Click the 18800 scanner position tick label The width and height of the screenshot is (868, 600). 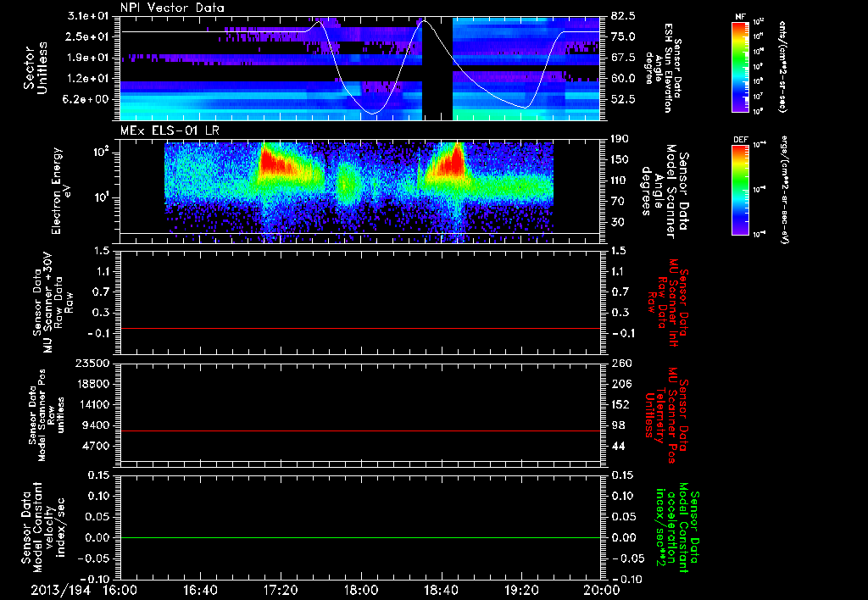tap(92, 384)
